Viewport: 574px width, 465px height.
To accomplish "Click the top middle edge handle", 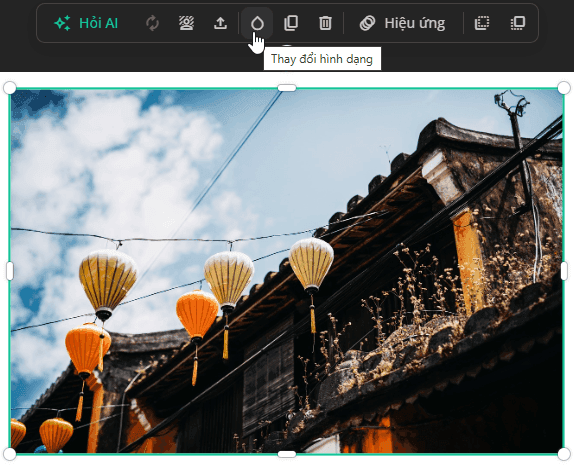I will point(287,88).
